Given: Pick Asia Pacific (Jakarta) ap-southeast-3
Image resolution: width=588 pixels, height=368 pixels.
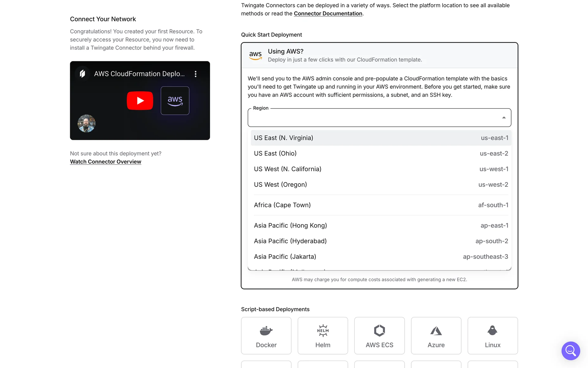Looking at the screenshot, I should 381,257.
